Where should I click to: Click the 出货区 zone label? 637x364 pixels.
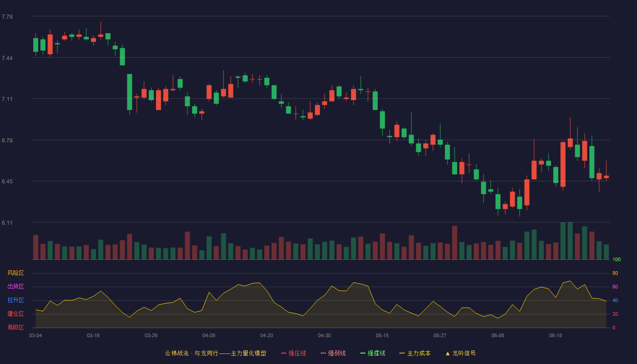click(15, 287)
